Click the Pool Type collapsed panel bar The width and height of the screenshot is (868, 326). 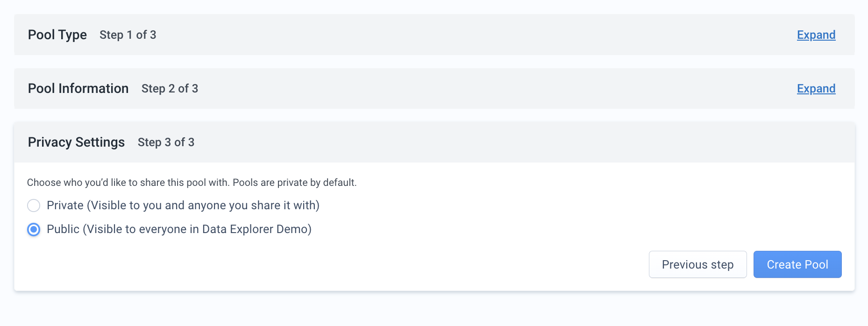[x=434, y=35]
